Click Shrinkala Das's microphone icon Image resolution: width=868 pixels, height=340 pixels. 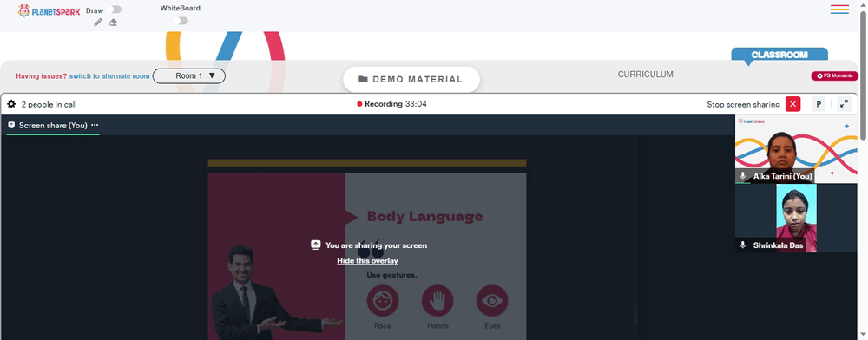pyautogui.click(x=743, y=245)
